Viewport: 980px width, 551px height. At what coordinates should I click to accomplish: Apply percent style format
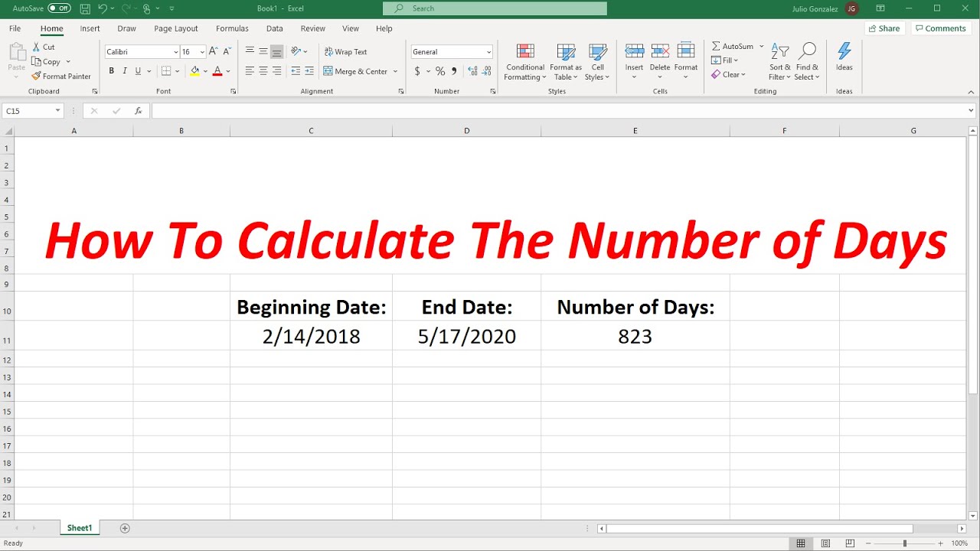440,71
